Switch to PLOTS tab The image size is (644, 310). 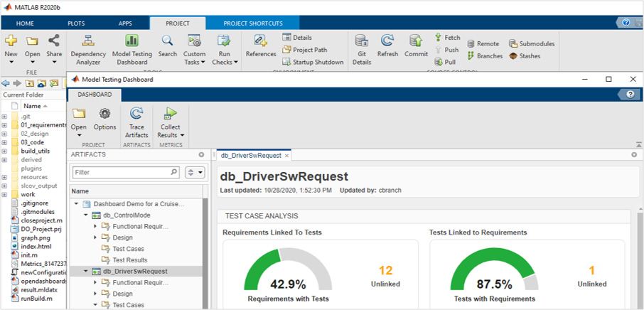(76, 23)
